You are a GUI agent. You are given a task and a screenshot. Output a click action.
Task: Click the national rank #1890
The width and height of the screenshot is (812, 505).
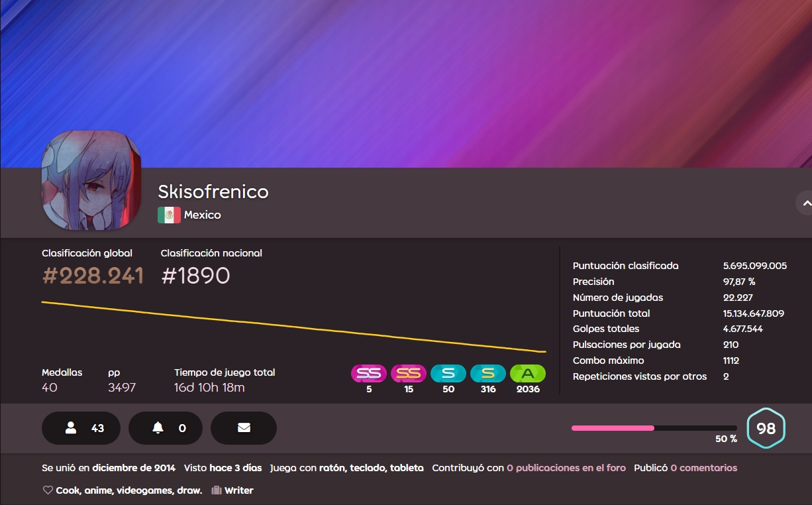pyautogui.click(x=195, y=276)
